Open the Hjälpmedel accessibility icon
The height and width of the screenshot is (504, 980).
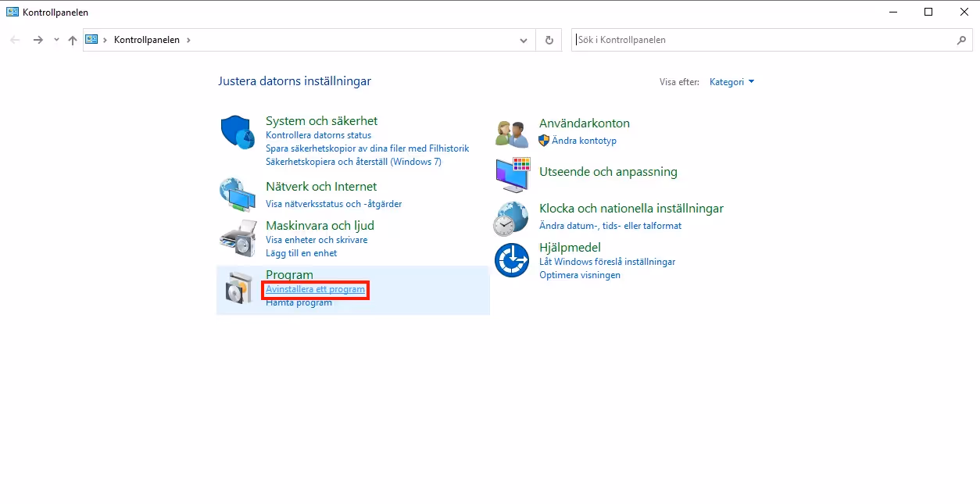coord(512,260)
